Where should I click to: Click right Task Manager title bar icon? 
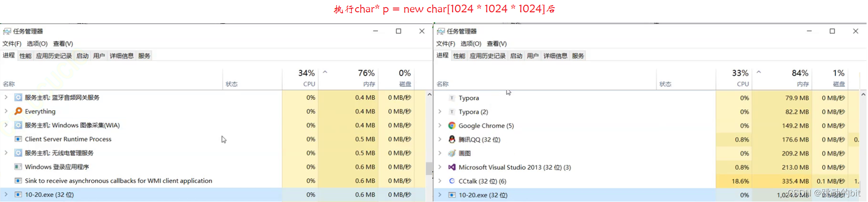click(x=441, y=31)
